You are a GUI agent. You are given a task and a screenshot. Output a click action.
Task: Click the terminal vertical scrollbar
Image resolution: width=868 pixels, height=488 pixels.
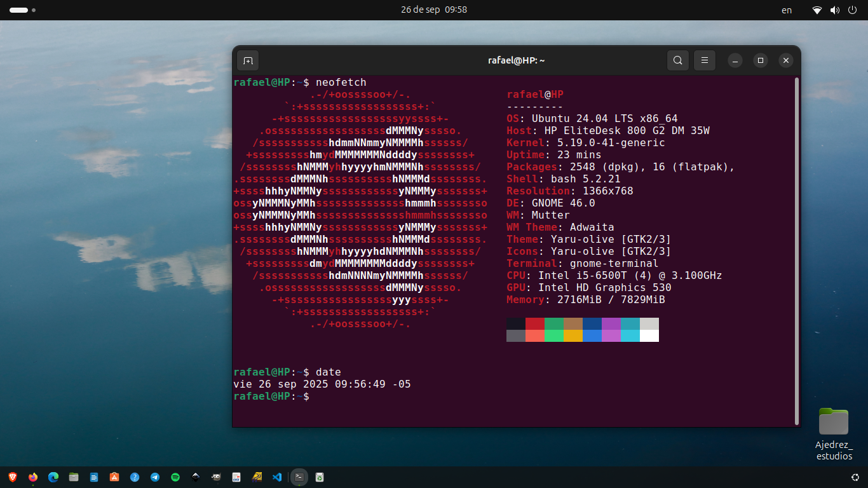coord(797,250)
